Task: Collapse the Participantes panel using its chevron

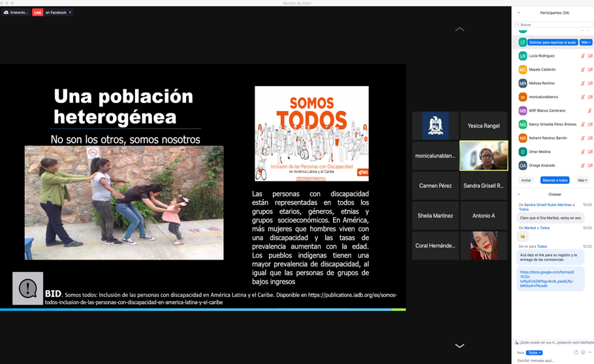Action: pos(519,13)
